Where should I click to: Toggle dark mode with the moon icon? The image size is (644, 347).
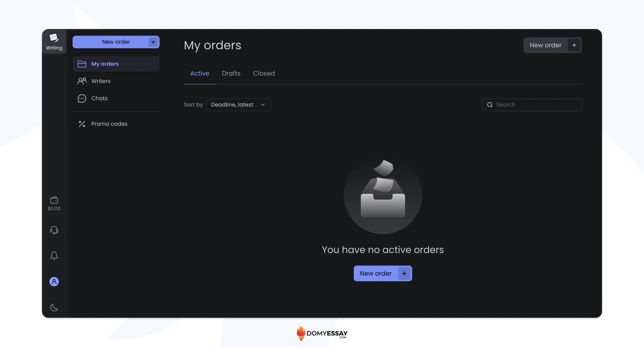54,307
